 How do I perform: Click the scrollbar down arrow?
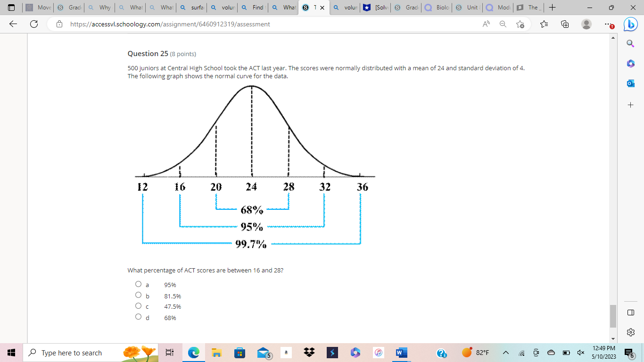(613, 338)
